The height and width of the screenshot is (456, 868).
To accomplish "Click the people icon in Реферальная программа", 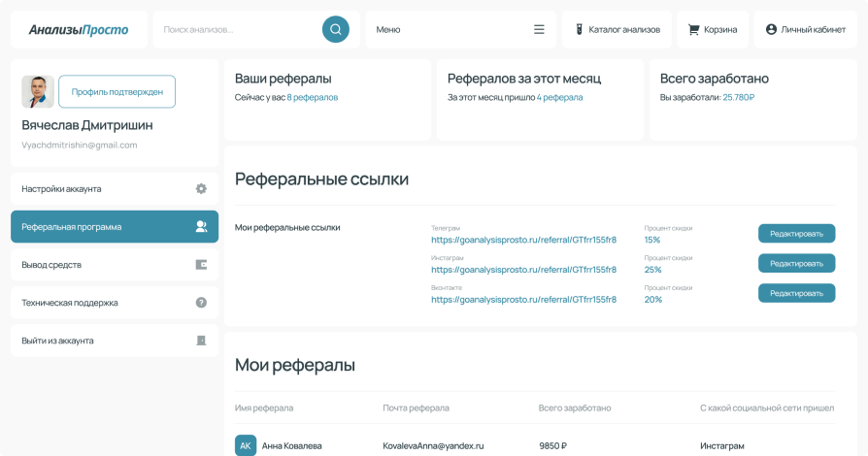I will click(x=202, y=226).
